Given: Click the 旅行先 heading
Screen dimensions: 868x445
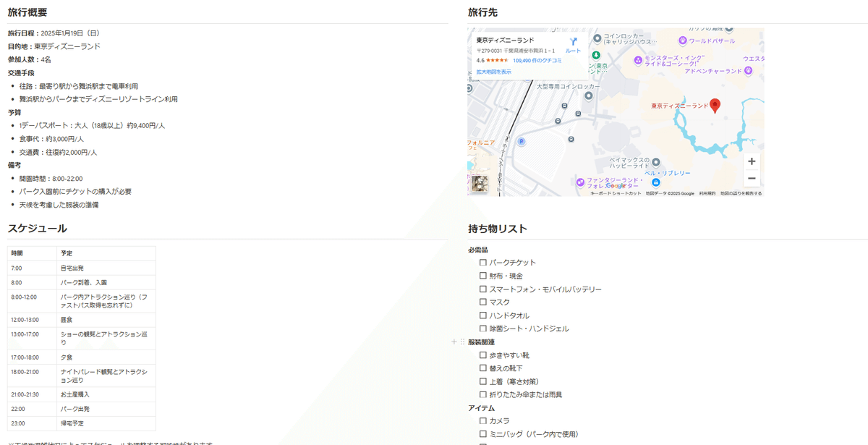Looking at the screenshot, I should (x=482, y=12).
